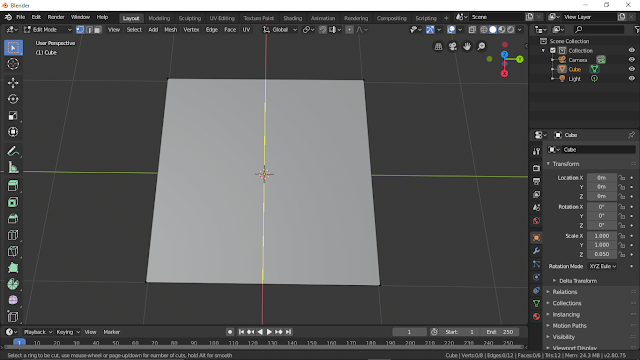
Task: Open the World properties tab icon
Action: click(536, 221)
